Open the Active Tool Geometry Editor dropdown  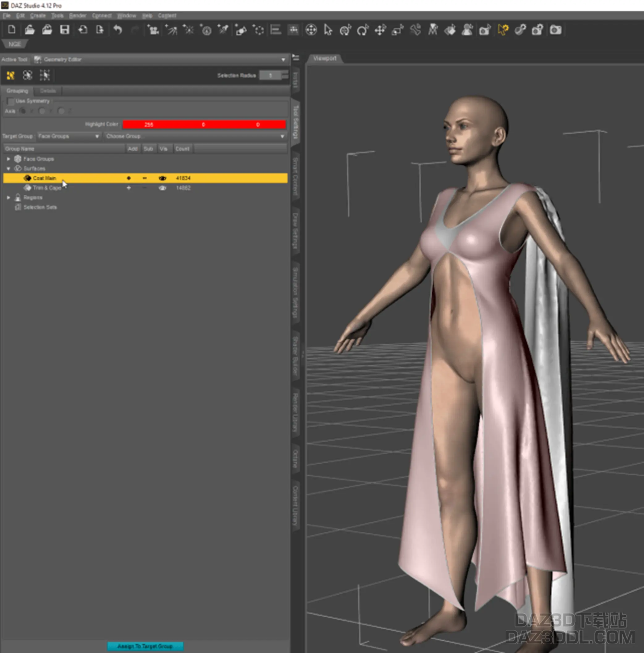point(160,60)
